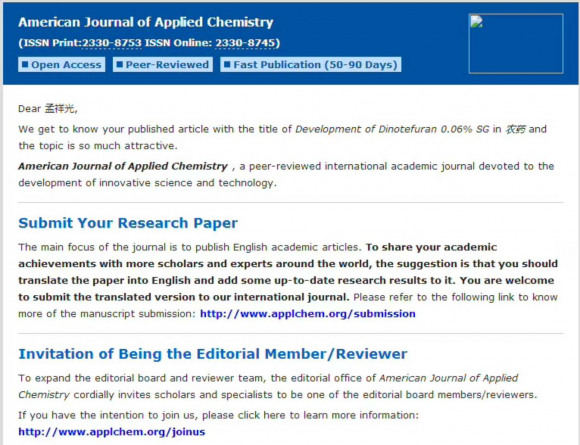Click the Submit Your Research Paper heading
580x445 pixels.
[x=128, y=223]
